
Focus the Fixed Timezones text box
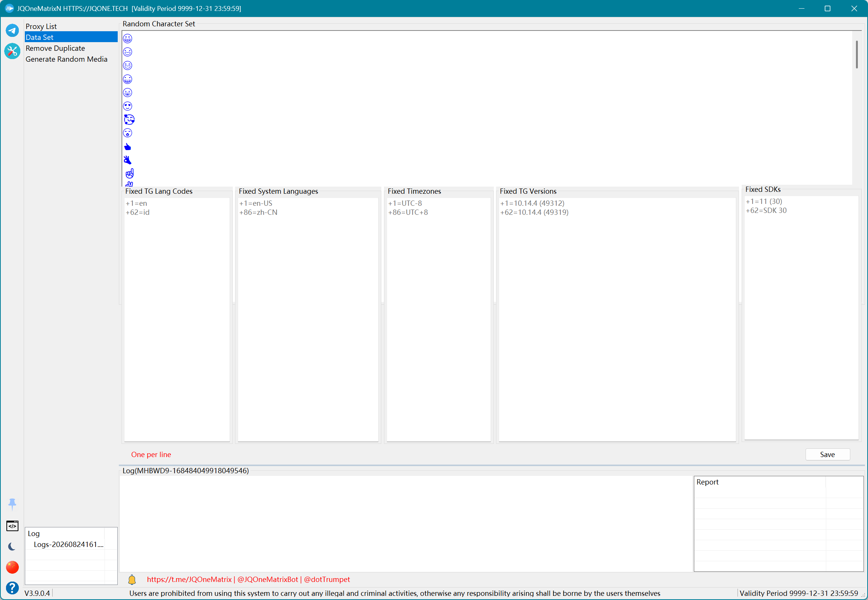pos(439,319)
